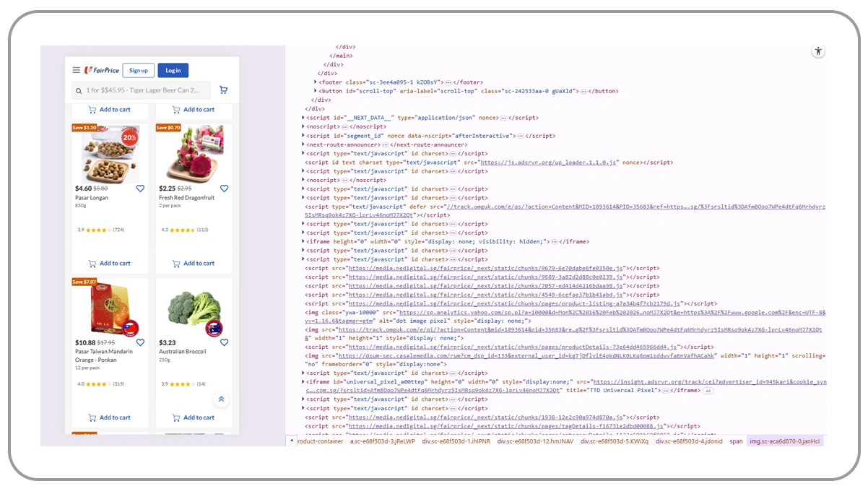Click the search magnifier icon in search bar

pyautogui.click(x=79, y=91)
